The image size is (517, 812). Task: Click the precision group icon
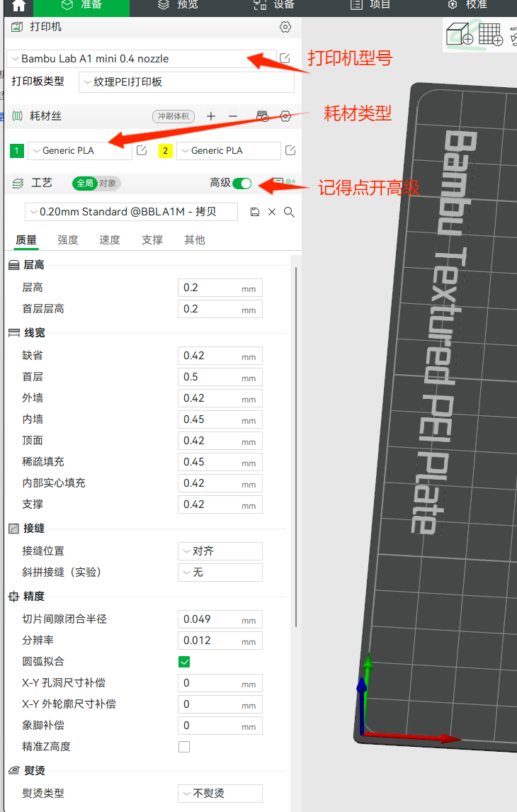pyautogui.click(x=14, y=597)
